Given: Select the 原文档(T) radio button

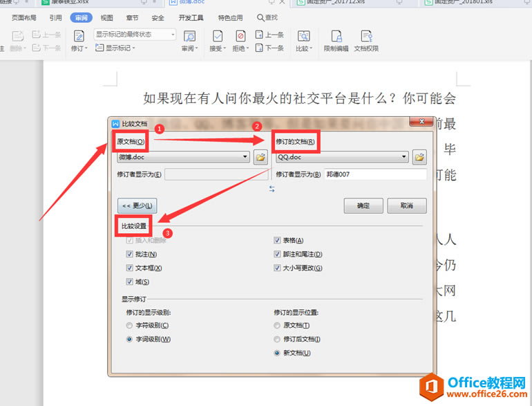Looking at the screenshot, I should (x=277, y=325).
